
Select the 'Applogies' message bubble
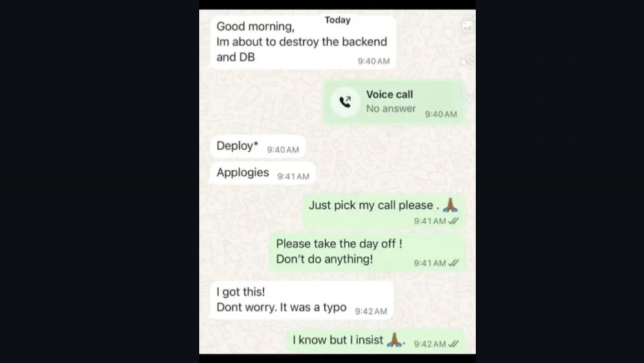(263, 173)
